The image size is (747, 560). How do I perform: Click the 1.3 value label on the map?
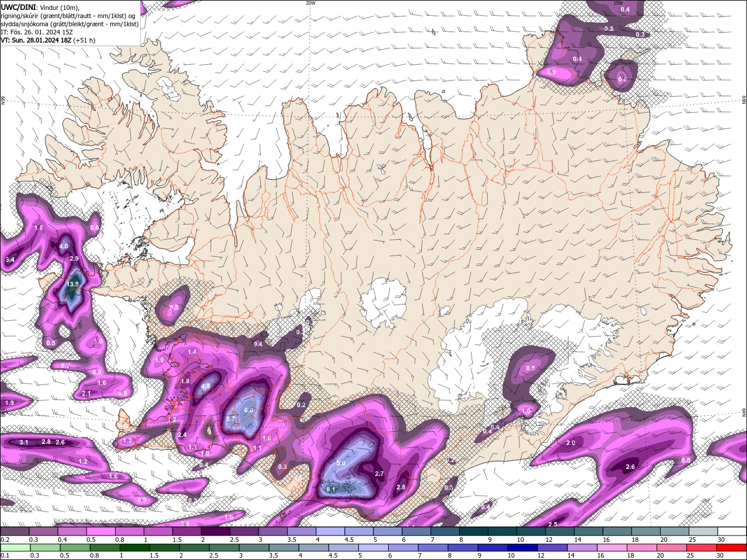pos(127,441)
